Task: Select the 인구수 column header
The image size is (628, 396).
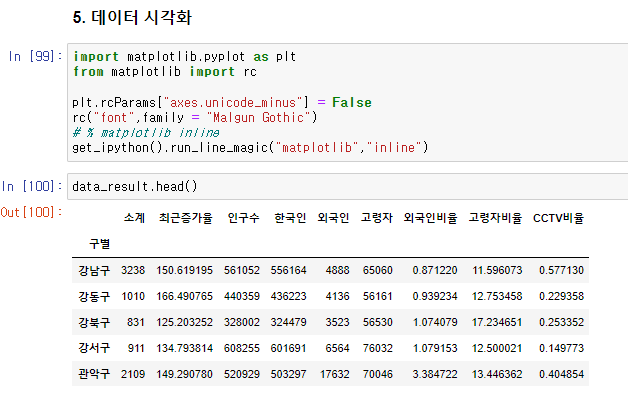Action: 244,218
